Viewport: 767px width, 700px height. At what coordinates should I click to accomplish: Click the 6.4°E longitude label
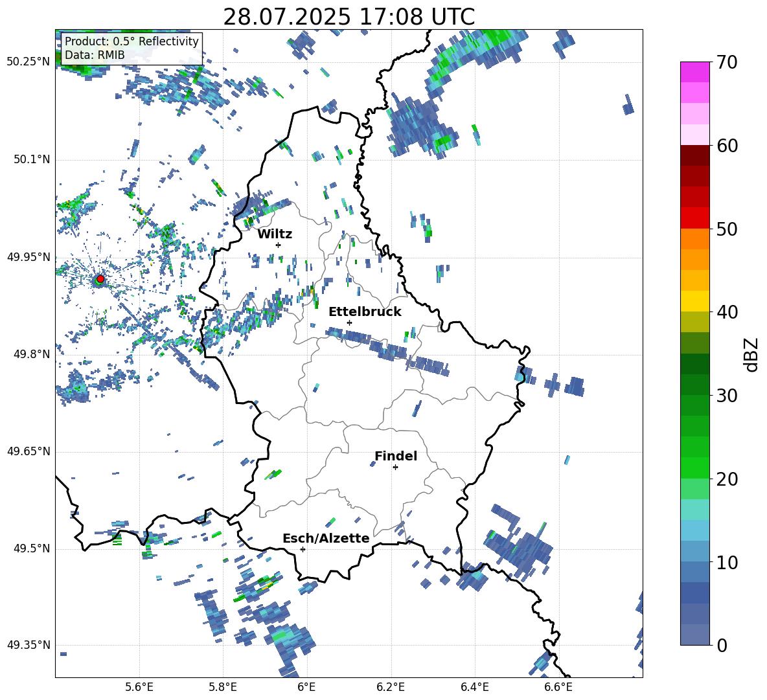click(x=474, y=687)
